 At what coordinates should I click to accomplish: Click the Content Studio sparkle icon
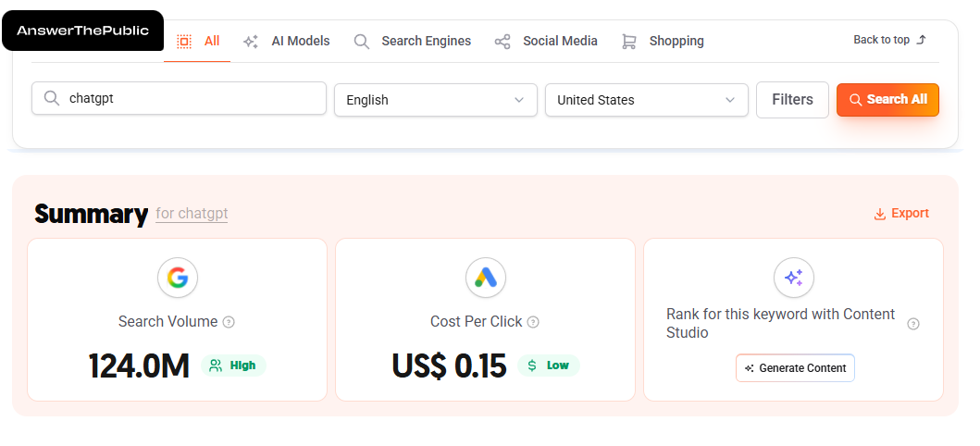coord(794,278)
